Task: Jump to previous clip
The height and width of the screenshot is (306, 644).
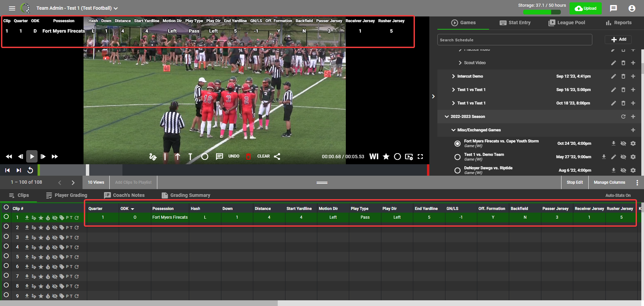Action: 7,170
